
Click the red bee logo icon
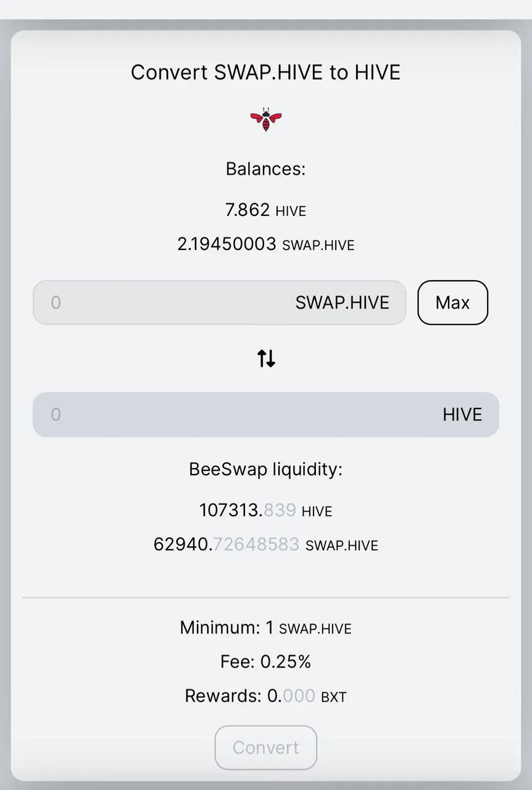(266, 119)
